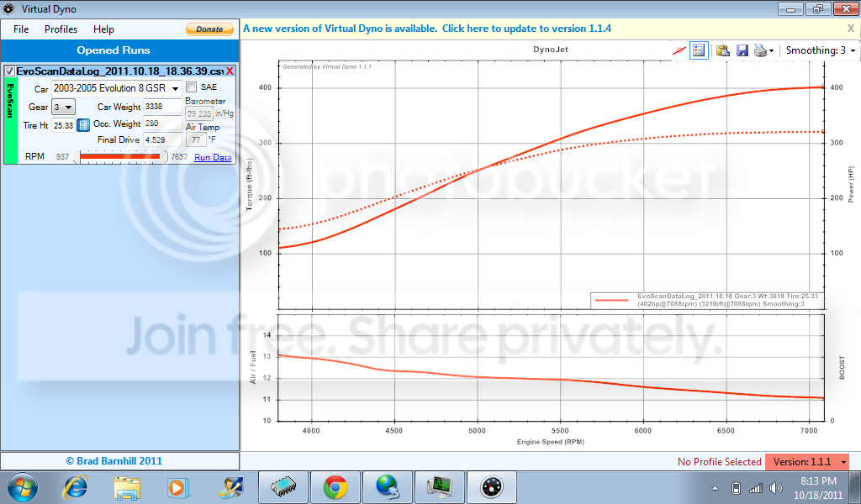The image size is (861, 504).
Task: Open Google Chrome from the taskbar
Action: click(335, 486)
